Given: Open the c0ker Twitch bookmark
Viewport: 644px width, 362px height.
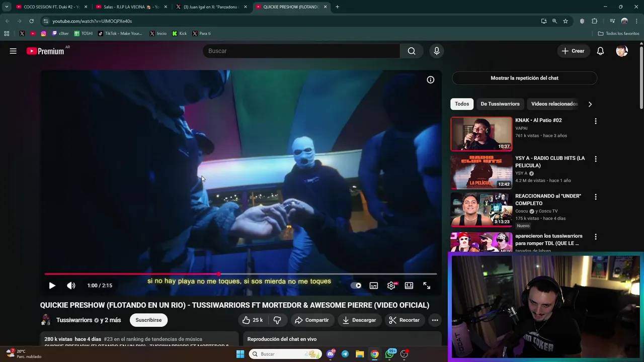Looking at the screenshot, I should (60, 34).
